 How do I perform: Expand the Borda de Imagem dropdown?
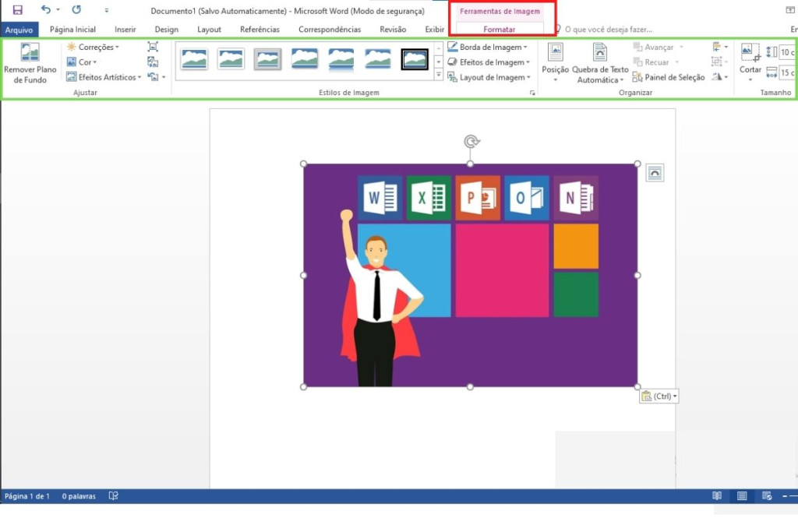pyautogui.click(x=489, y=48)
